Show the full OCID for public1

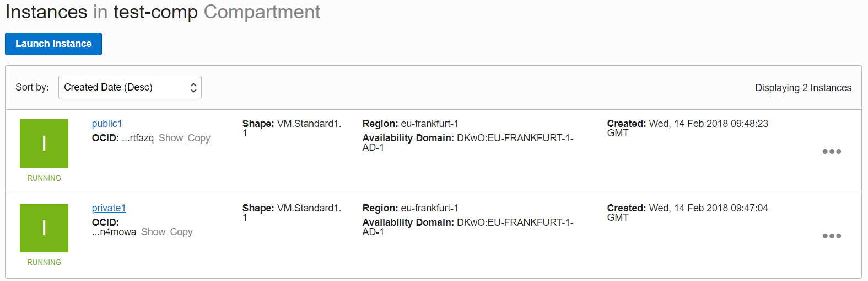point(171,138)
